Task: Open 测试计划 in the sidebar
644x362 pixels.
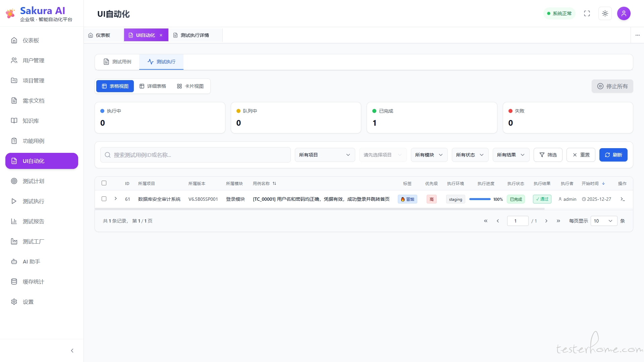Action: pos(34,181)
